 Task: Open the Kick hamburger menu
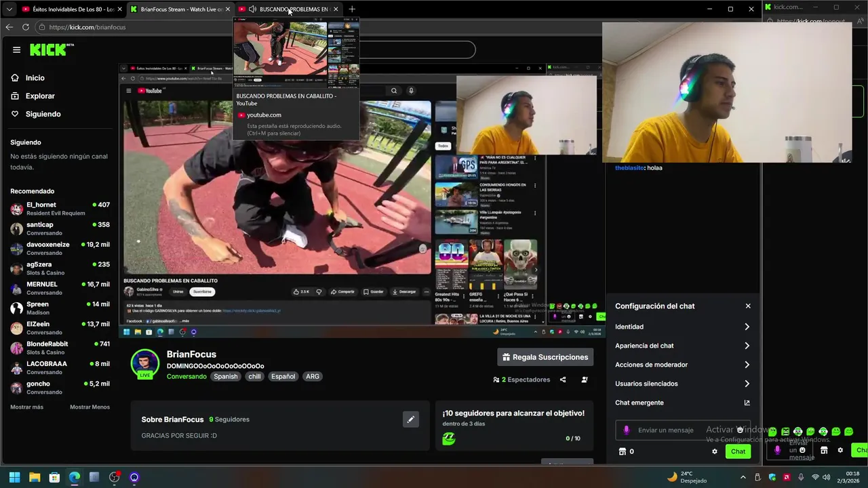coord(16,49)
